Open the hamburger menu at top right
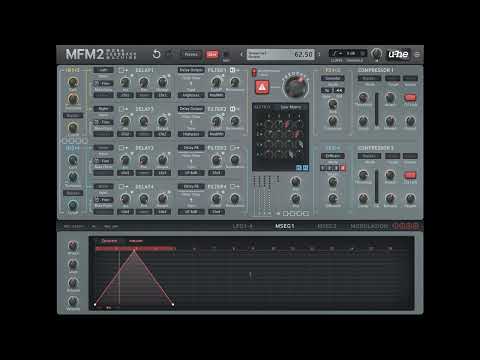The image size is (480, 360). pos(417,54)
